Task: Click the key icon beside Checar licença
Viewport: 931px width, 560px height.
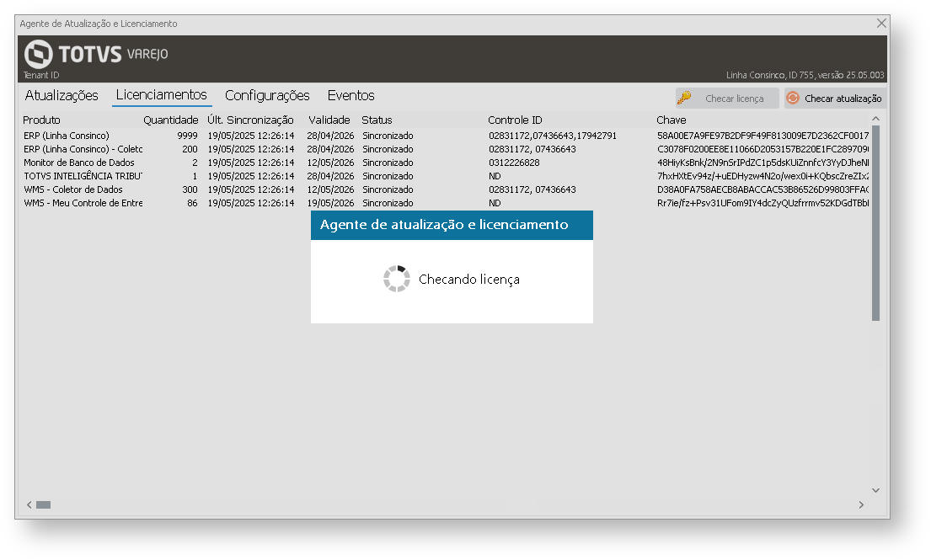Action: (684, 98)
